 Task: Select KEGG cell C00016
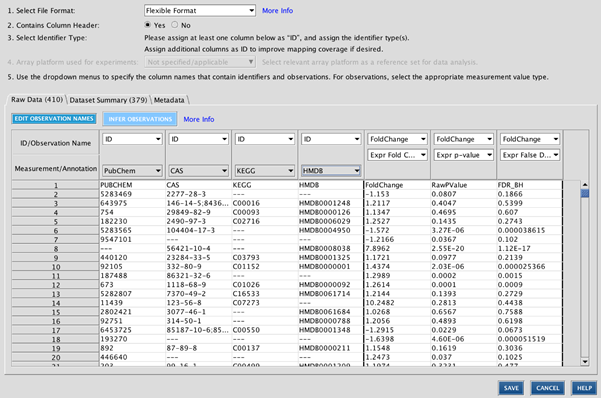click(x=265, y=203)
